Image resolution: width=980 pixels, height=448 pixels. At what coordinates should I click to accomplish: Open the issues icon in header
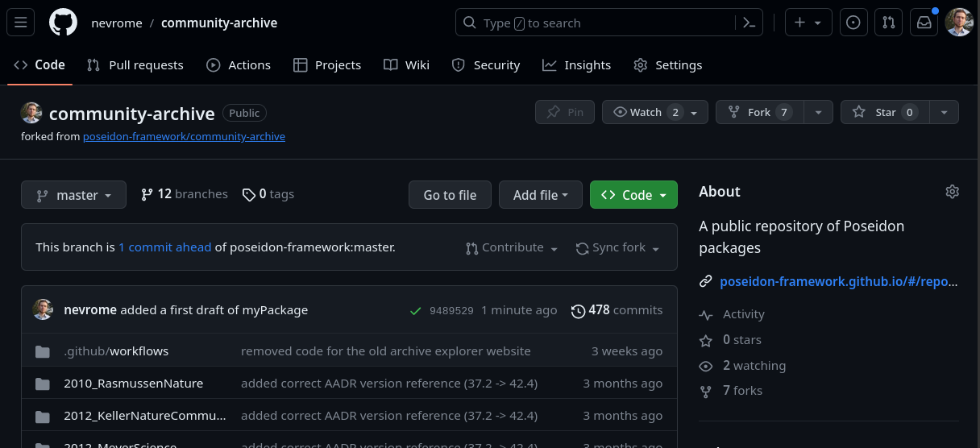point(853,23)
